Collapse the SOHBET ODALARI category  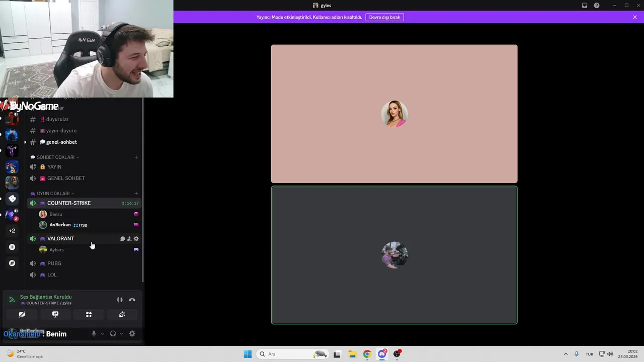(x=55, y=157)
